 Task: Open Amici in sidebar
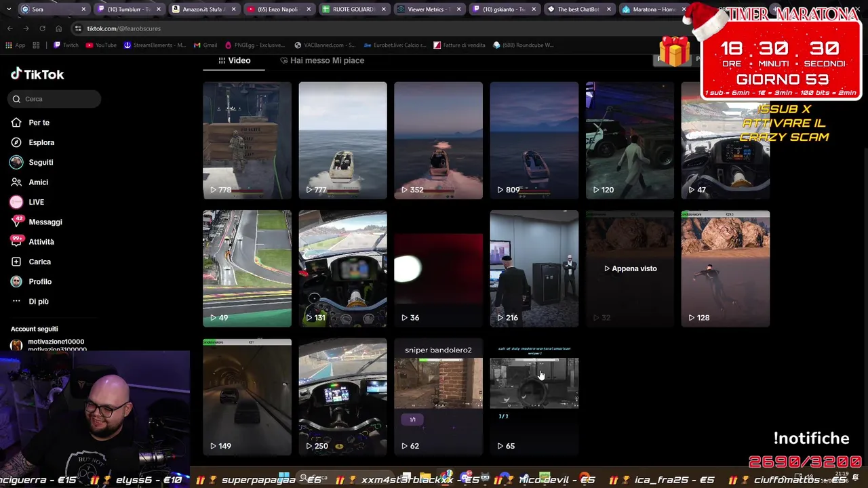38,182
